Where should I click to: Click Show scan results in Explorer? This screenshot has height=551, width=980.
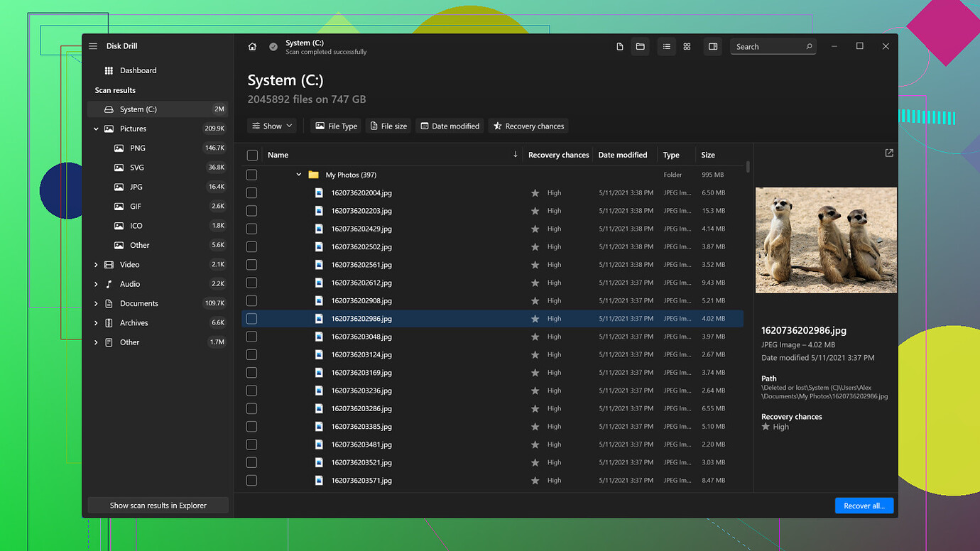pyautogui.click(x=158, y=506)
